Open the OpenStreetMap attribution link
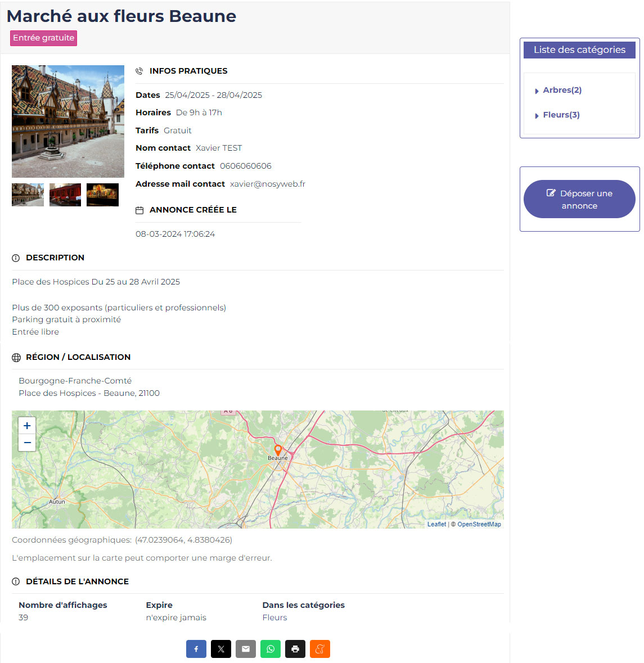 point(479,524)
